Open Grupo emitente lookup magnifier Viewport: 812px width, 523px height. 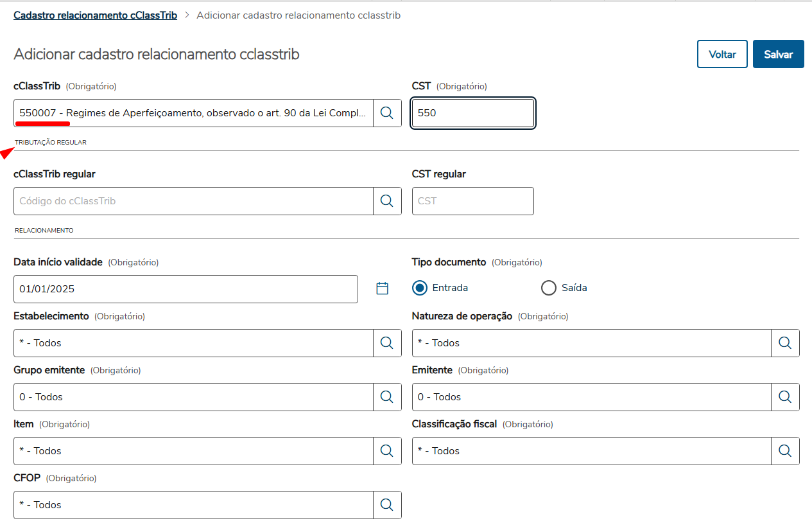point(387,397)
